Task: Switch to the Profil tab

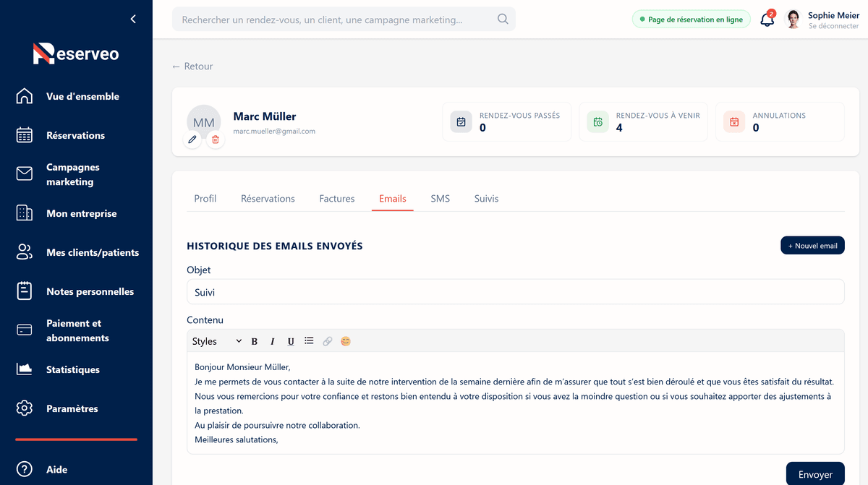Action: [x=205, y=198]
